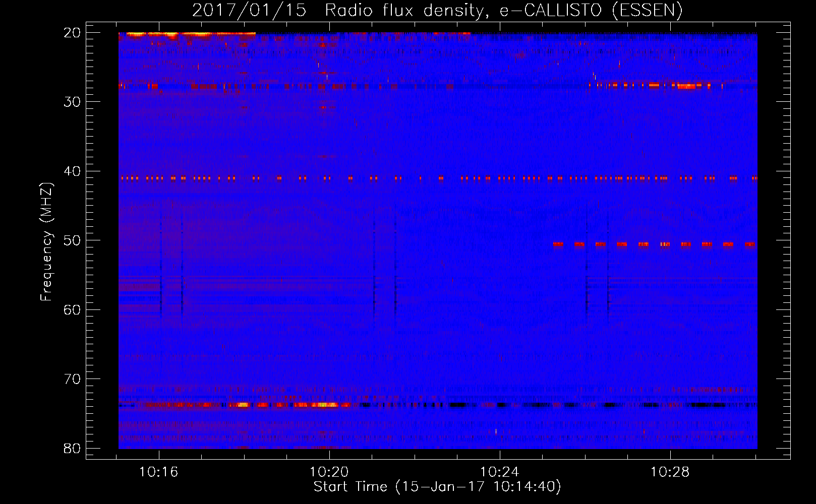Click the "70" frequency tick label
Image resolution: width=816 pixels, height=504 pixels.
click(x=72, y=379)
